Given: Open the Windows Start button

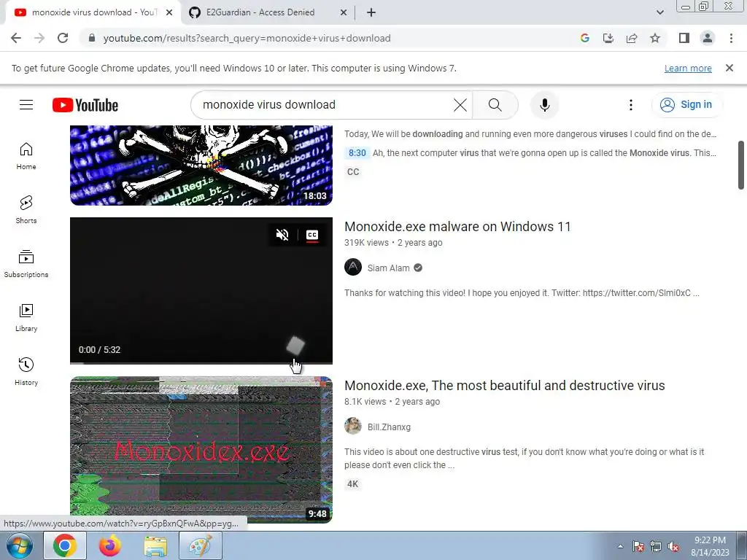Looking at the screenshot, I should tap(20, 545).
